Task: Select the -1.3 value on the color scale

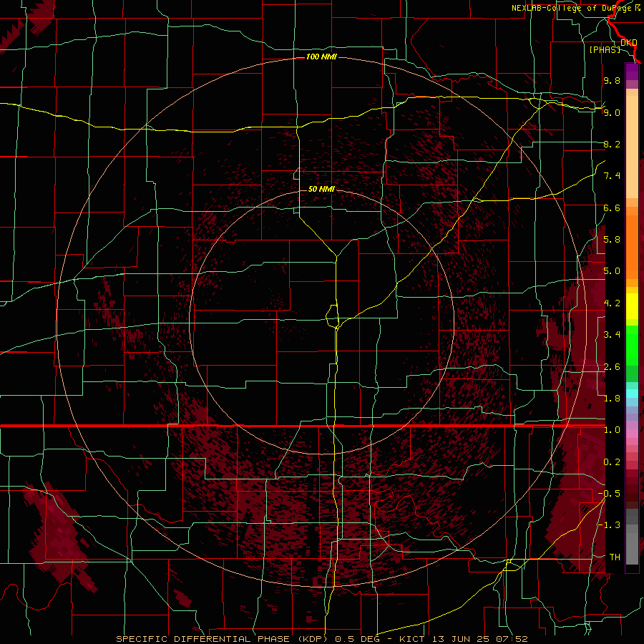Action: 609,525
